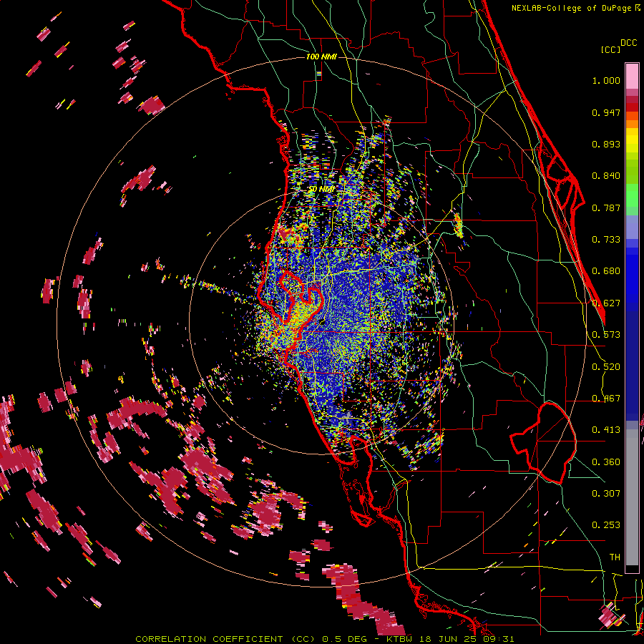Click the KTBW radar site identifier
Viewport: 644px width, 644px height.
[x=399, y=639]
